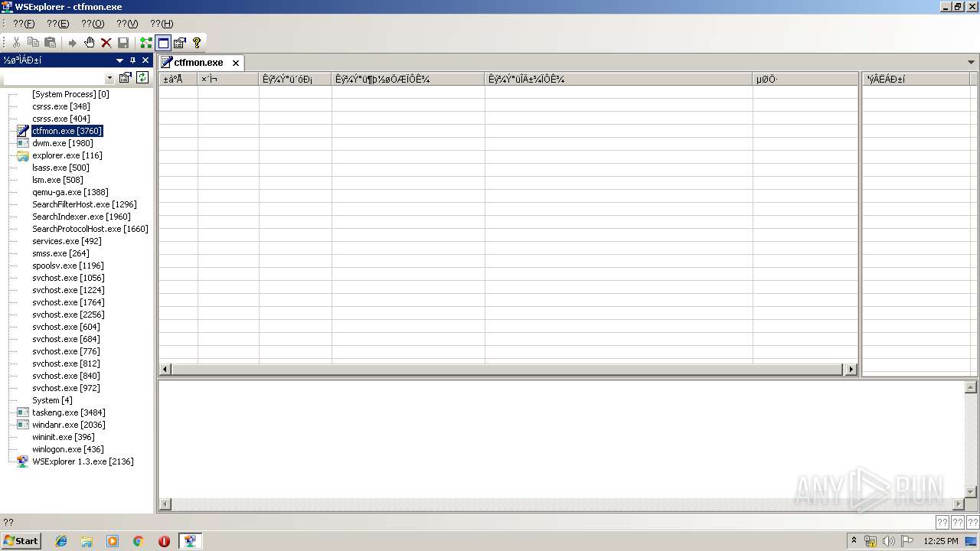Screen dimensions: 980x551
Task: Click the taskeng.exe [3484] process icon
Action: pyautogui.click(x=23, y=412)
